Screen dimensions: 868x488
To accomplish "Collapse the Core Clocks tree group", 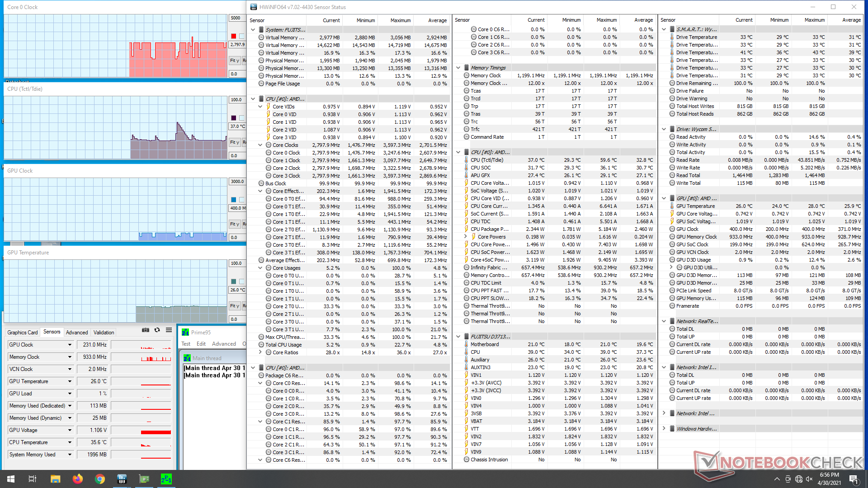I will [x=260, y=145].
